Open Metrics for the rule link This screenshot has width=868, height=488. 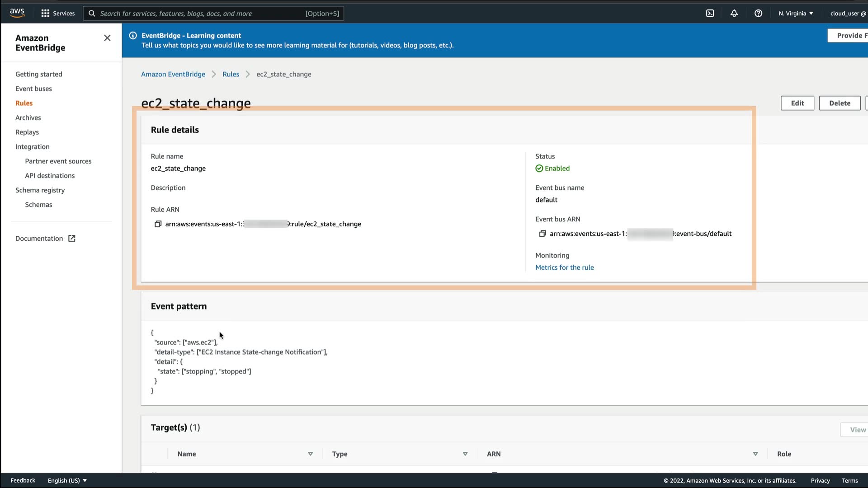[x=564, y=267]
